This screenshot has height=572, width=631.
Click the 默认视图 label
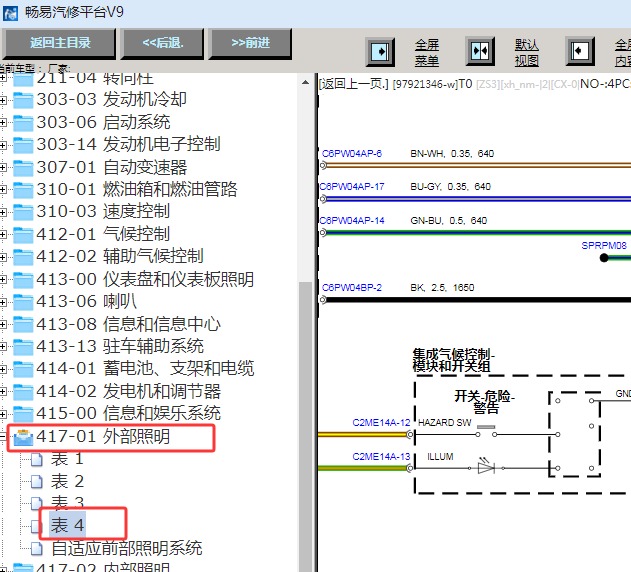pyautogui.click(x=527, y=52)
